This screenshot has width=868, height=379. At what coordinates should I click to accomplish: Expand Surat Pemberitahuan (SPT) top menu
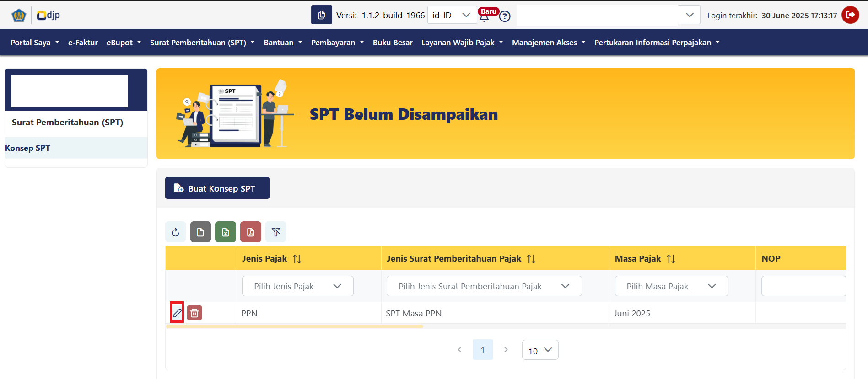click(203, 43)
